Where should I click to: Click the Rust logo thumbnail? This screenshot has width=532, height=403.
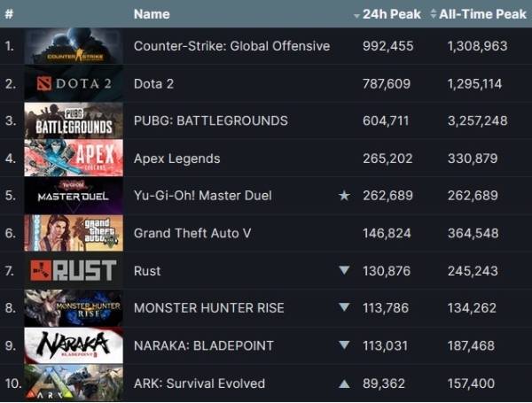point(74,271)
